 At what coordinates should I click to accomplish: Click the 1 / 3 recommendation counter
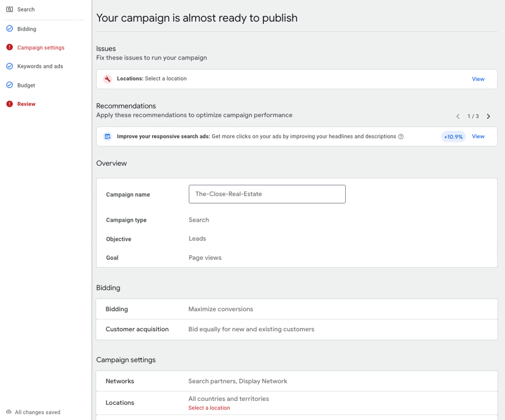[x=473, y=116]
